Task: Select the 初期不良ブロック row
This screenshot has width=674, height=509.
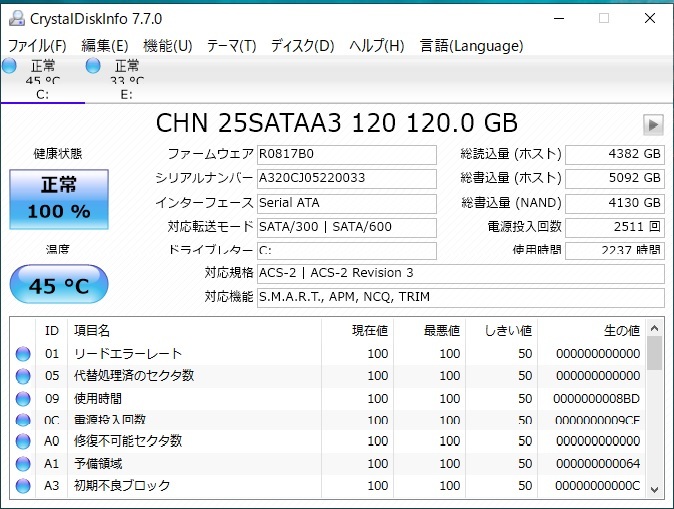Action: pyautogui.click(x=327, y=486)
